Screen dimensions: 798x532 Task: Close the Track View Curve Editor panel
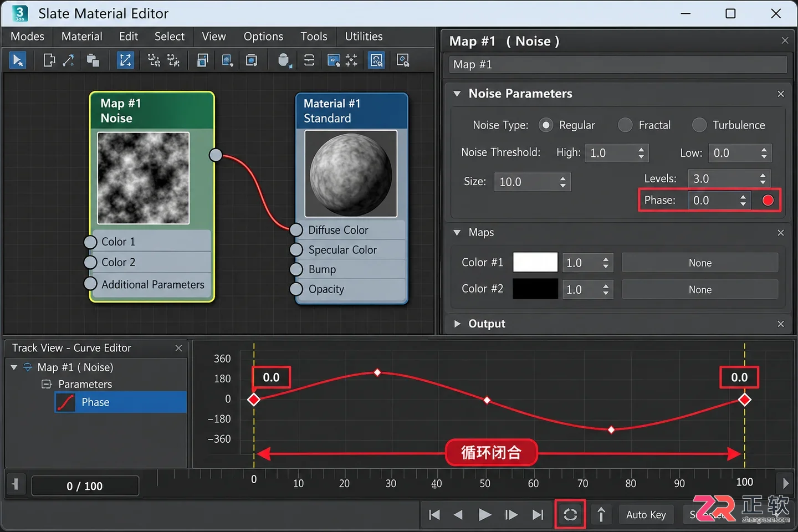(x=178, y=348)
